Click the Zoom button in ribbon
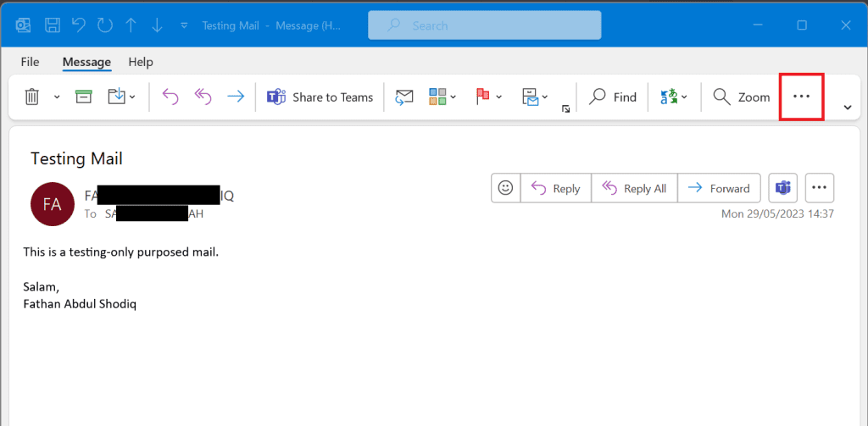868x426 pixels. tap(741, 97)
